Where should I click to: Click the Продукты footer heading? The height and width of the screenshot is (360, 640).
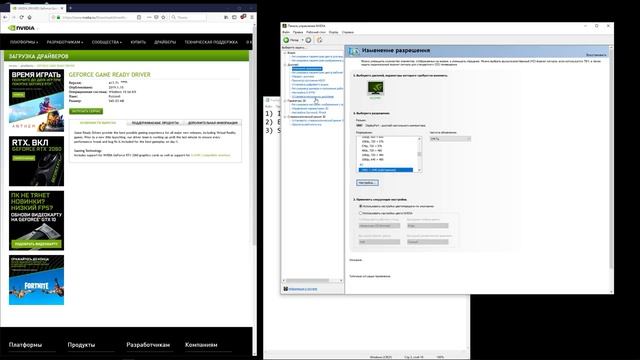point(81,345)
